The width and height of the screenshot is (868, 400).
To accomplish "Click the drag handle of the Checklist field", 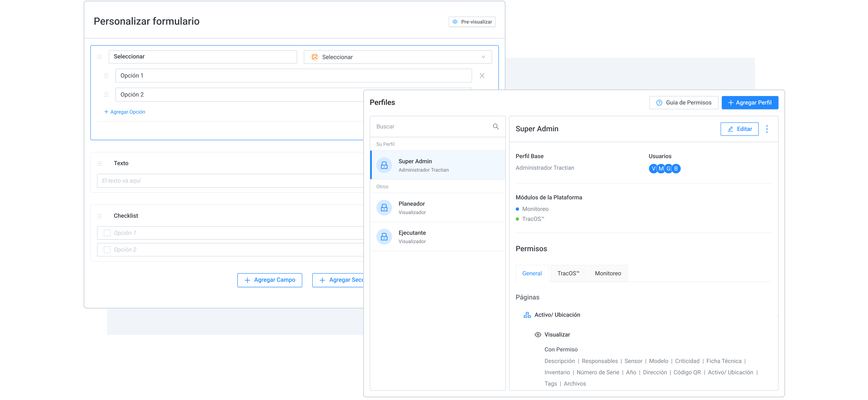I will coord(99,216).
